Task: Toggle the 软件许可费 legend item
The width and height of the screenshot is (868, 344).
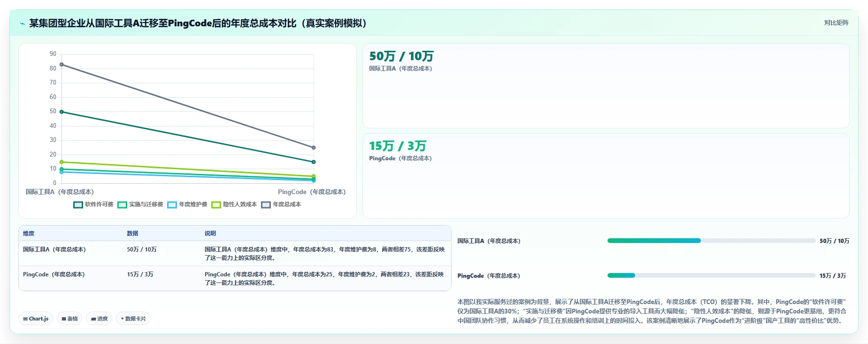Action: click(x=93, y=204)
